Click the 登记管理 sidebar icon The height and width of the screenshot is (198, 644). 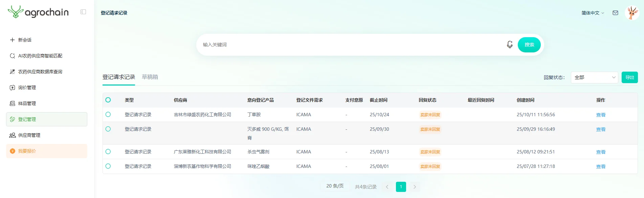click(x=12, y=119)
